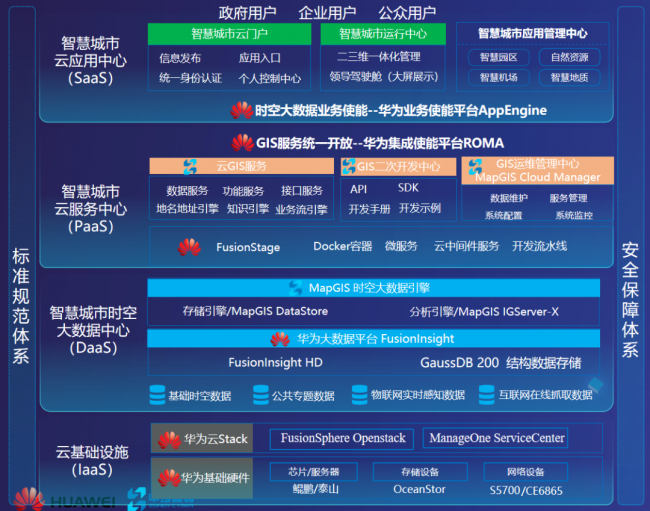
Task: Select the database icon beside 公共专题数据
Action: tap(260, 395)
